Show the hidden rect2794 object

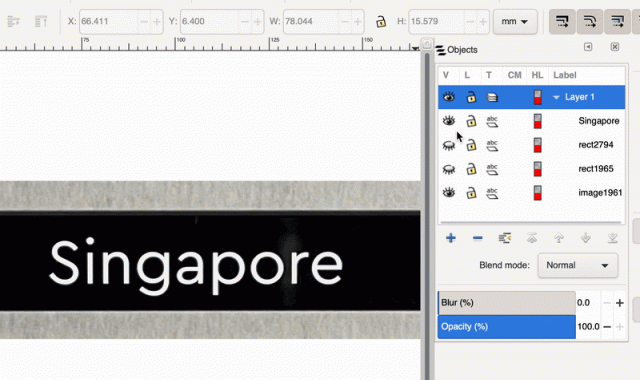coord(449,145)
